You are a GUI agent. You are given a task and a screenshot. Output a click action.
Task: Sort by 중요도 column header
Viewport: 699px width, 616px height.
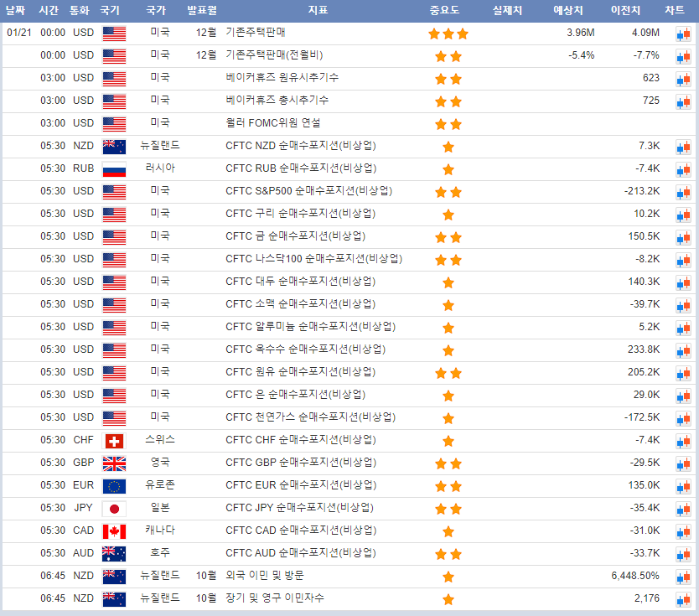444,11
